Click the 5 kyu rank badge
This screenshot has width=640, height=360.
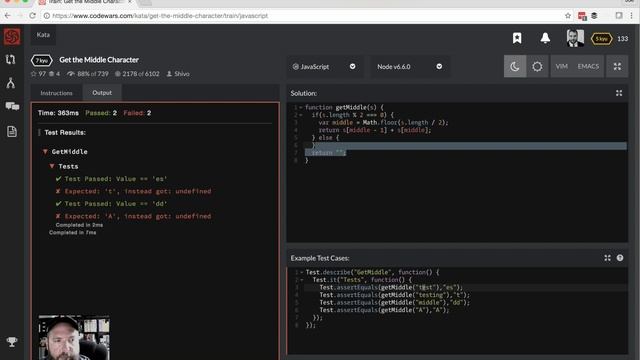coord(601,39)
